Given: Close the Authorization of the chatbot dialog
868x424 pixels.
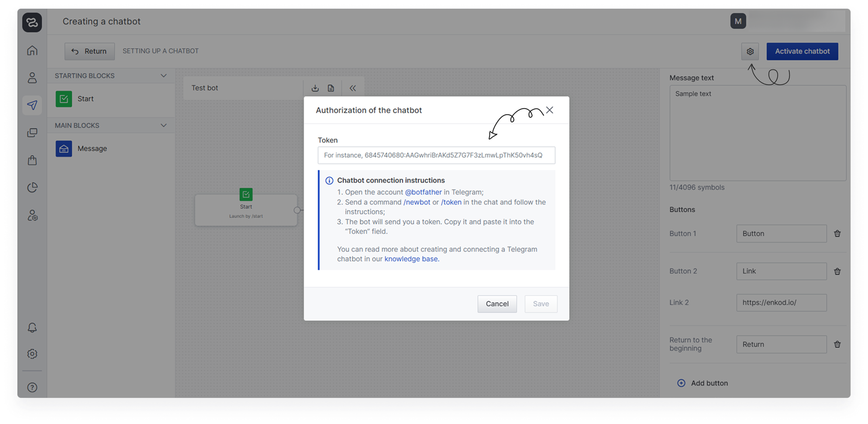Looking at the screenshot, I should (x=549, y=110).
